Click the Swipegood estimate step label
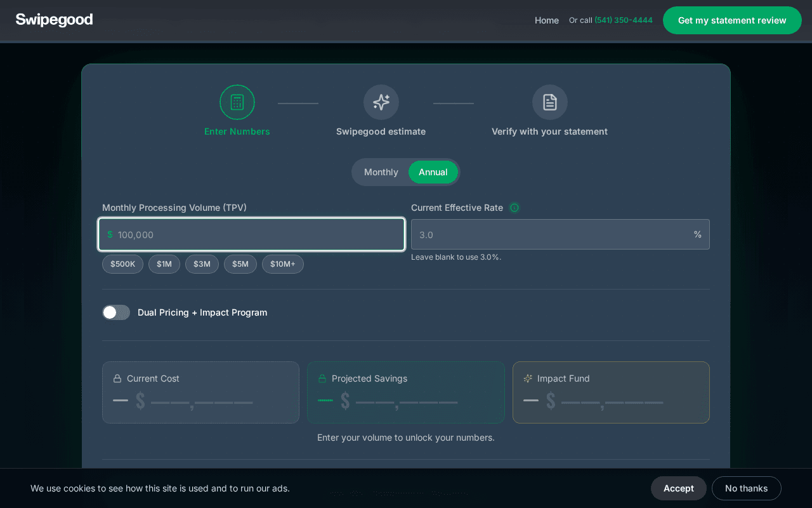 click(x=381, y=131)
